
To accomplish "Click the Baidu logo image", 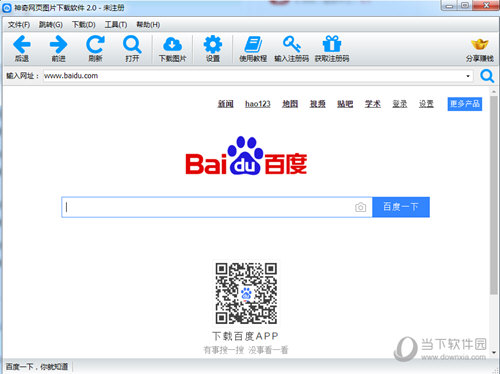I will click(246, 156).
